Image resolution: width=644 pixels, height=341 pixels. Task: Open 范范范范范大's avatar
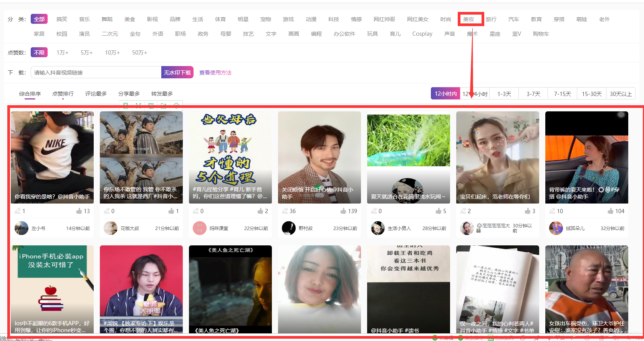pos(467,228)
